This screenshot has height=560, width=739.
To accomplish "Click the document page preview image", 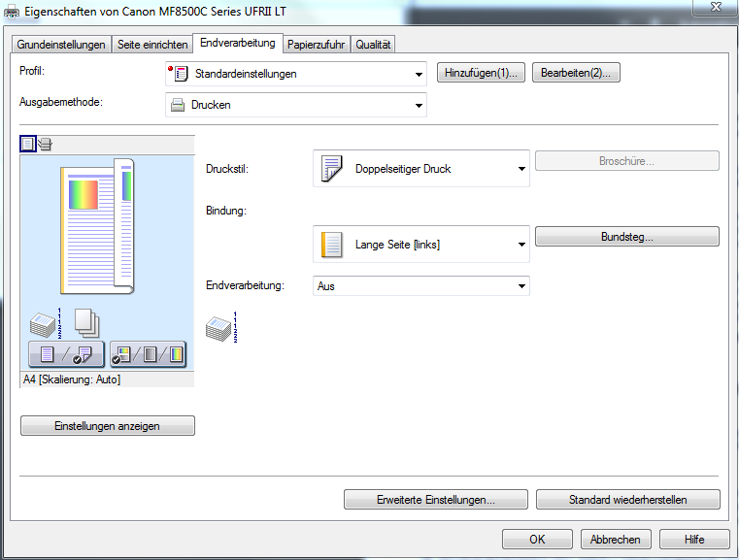I will click(x=97, y=226).
